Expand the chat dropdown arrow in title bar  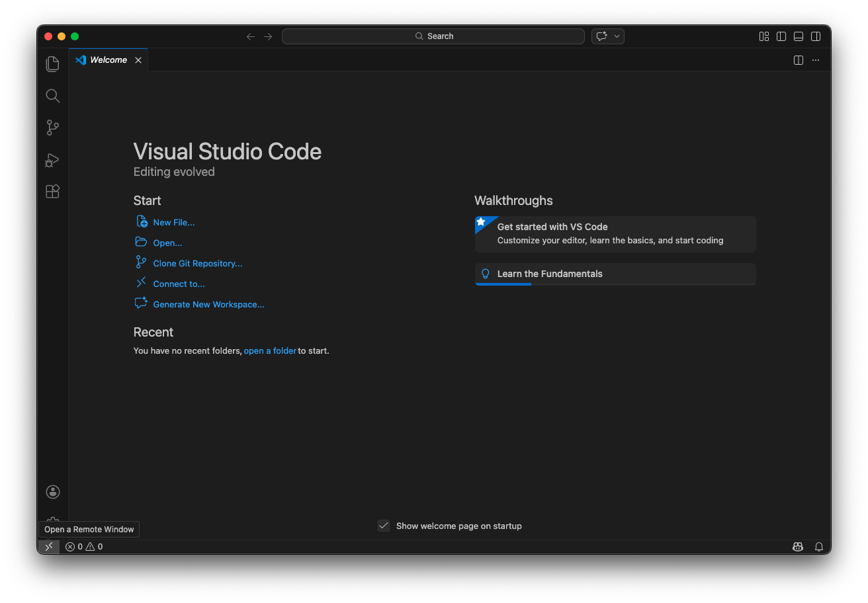click(617, 36)
